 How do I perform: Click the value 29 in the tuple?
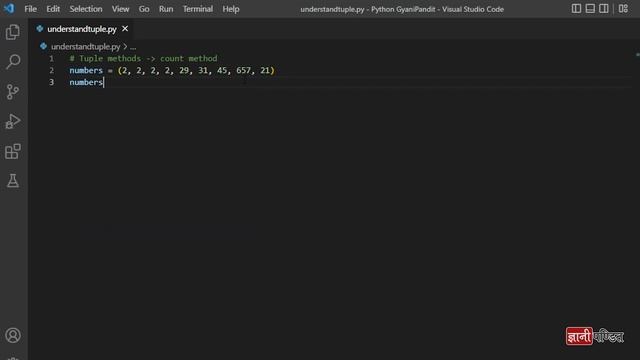pos(184,71)
